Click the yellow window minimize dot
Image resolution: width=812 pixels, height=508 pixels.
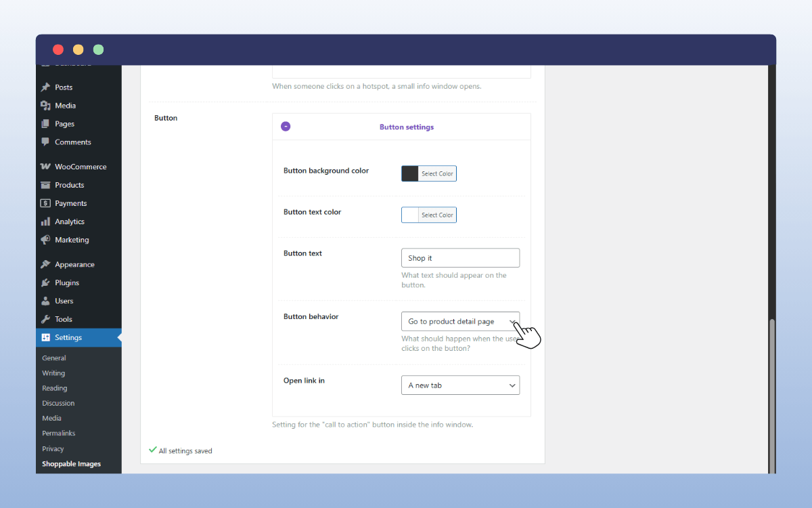pyautogui.click(x=78, y=49)
